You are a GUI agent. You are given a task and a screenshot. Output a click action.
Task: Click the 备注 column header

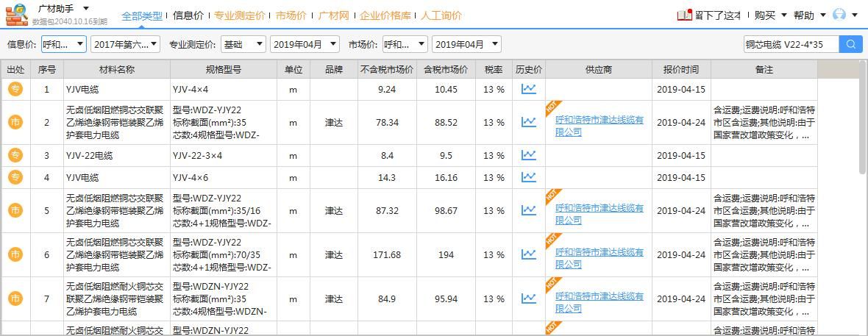tap(764, 70)
